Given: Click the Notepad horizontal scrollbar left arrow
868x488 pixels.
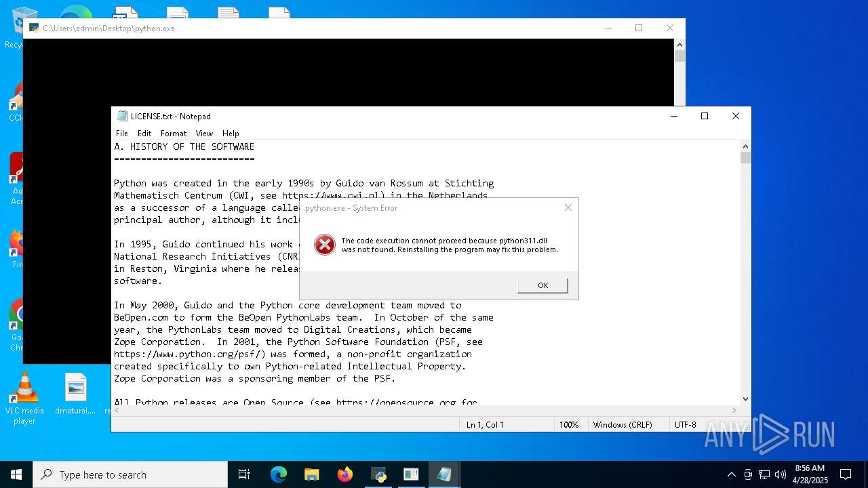Looking at the screenshot, I should tap(117, 410).
